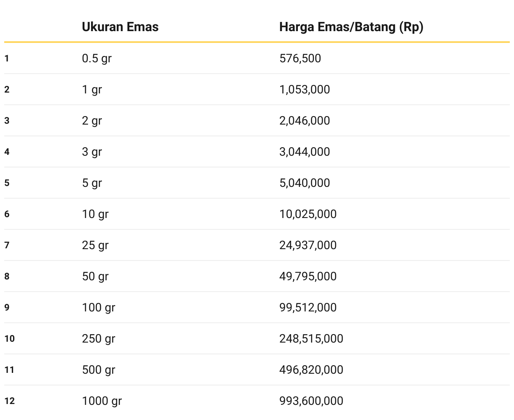Click the price 10,025,000
Image resolution: width=514 pixels, height=420 pixels.
308,214
